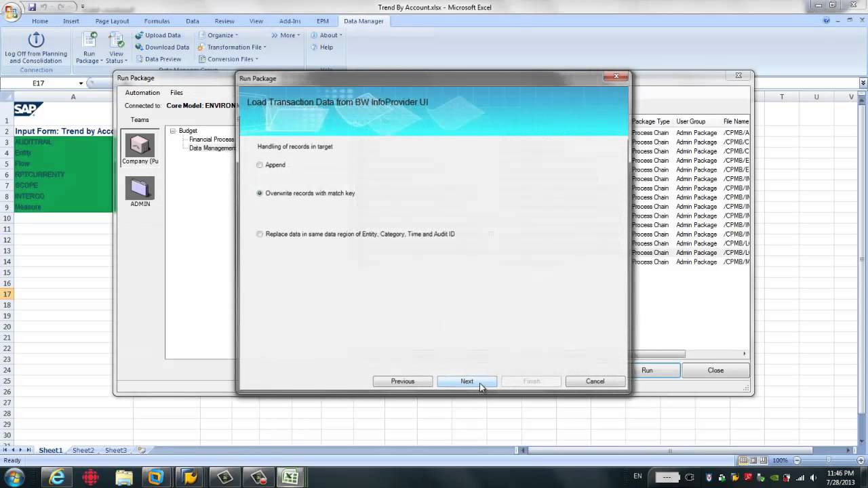Open Windows Explorer folder in taskbar
The width and height of the screenshot is (868, 488).
pos(123,477)
